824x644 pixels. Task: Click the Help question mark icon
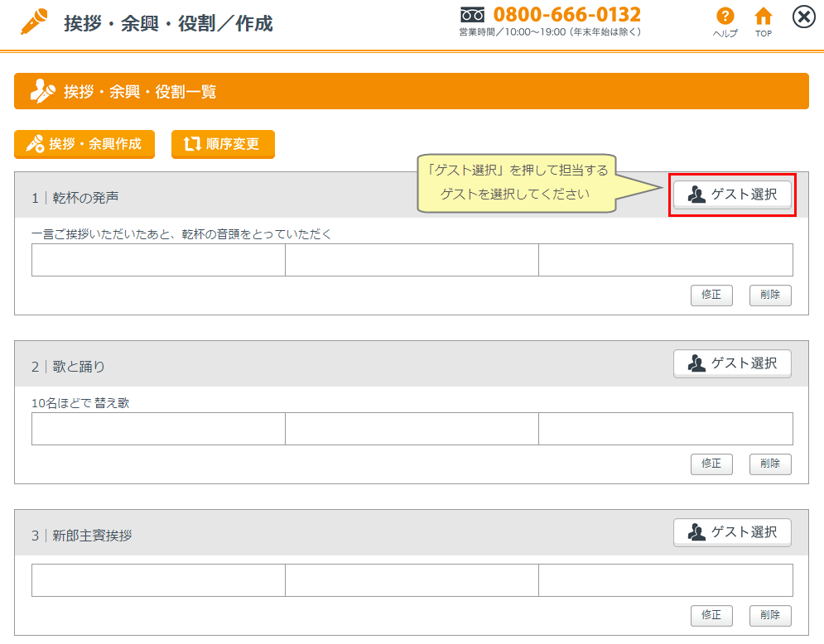pos(725,17)
